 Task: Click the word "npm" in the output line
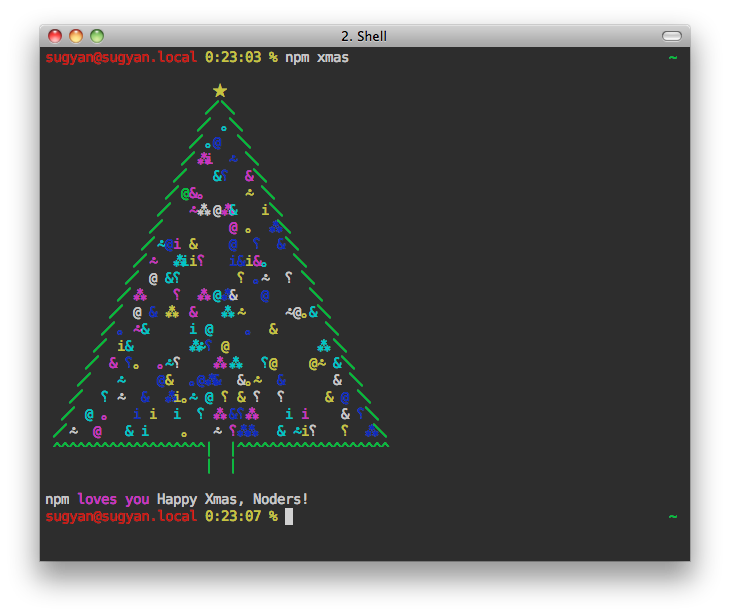[57, 500]
